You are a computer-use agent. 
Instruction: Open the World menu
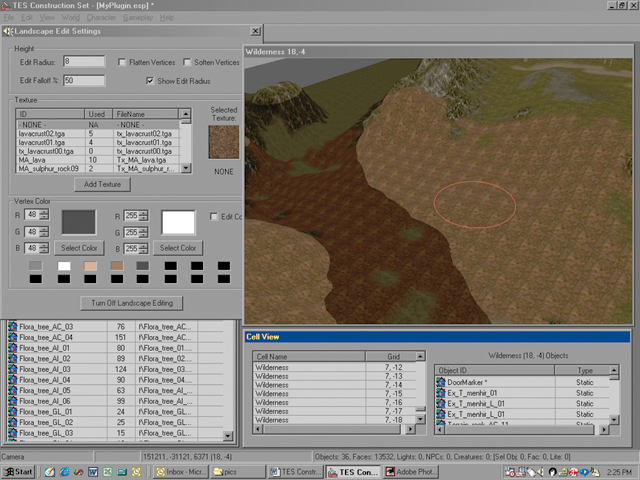coord(70,18)
